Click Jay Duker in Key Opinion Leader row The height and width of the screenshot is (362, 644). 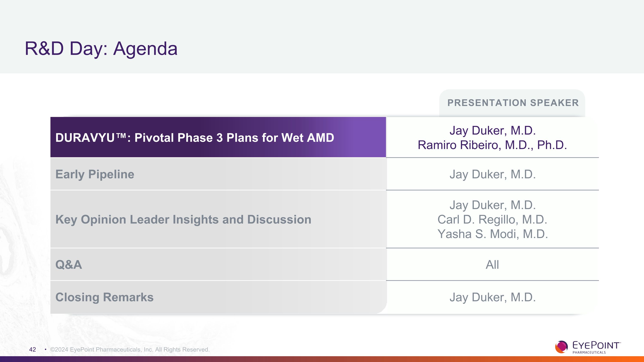click(x=492, y=205)
